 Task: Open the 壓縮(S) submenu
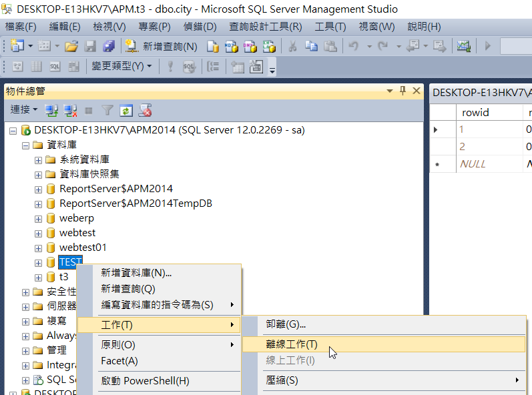point(384,380)
